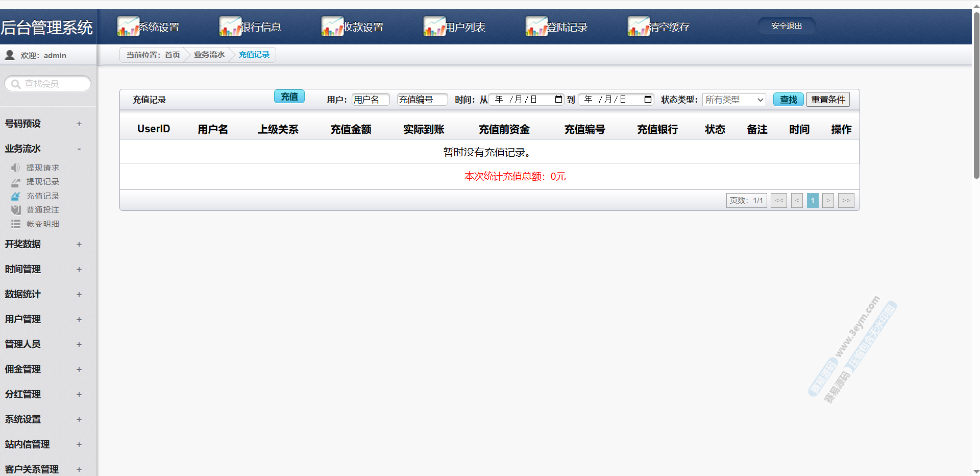Click the blue 充值 button

(x=289, y=97)
